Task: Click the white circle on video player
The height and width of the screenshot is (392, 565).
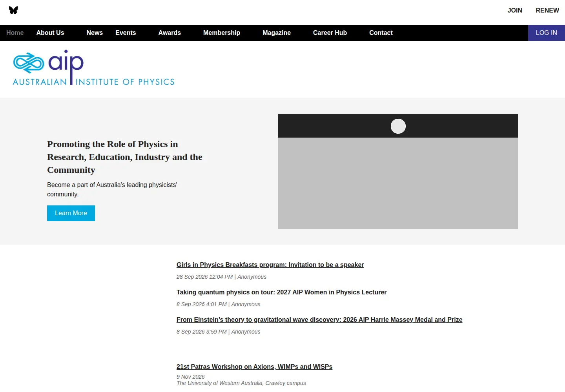Action: [x=398, y=126]
